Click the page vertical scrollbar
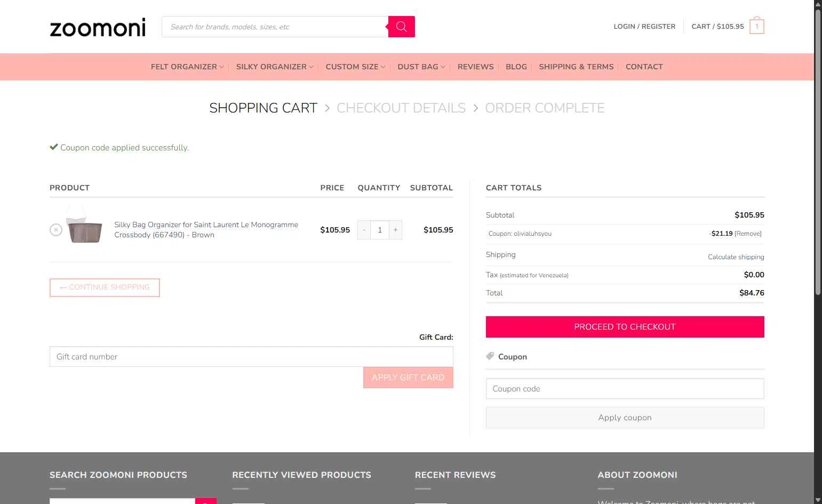This screenshot has width=822, height=504. (x=818, y=152)
